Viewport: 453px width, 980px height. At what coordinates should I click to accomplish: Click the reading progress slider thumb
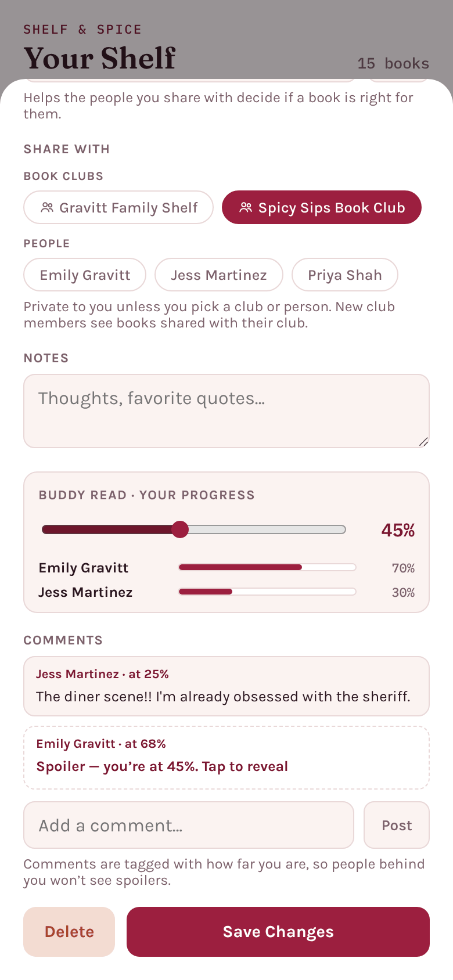181,529
